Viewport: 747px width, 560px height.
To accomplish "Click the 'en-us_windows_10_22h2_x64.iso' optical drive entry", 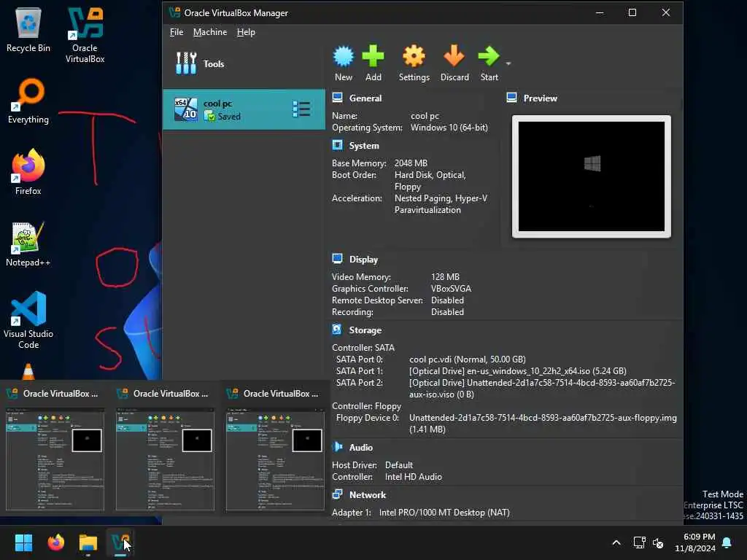I will click(518, 371).
